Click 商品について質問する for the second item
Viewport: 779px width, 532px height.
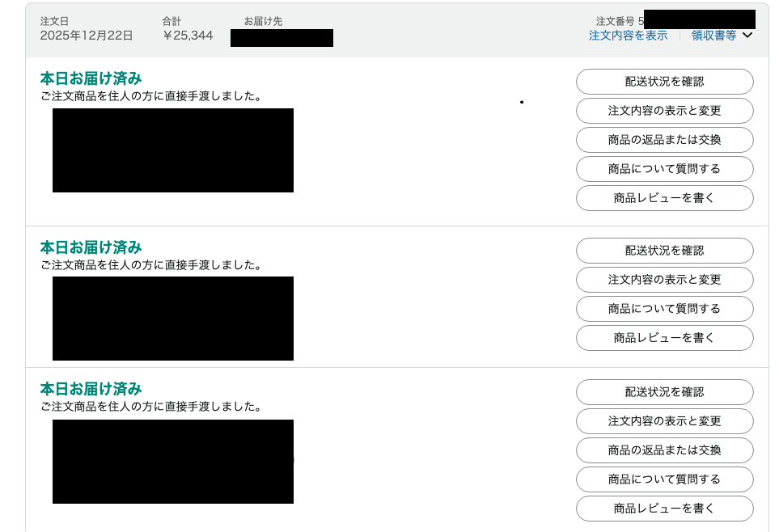pyautogui.click(x=664, y=309)
